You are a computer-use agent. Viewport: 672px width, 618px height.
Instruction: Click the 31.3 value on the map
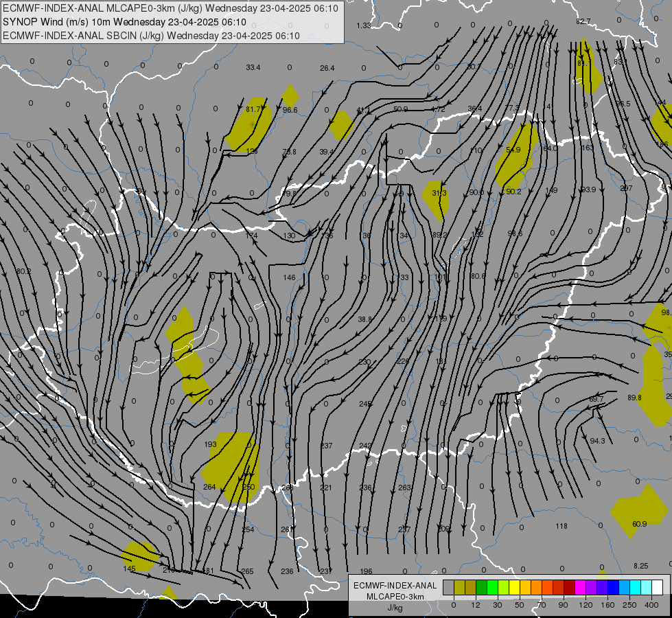click(439, 193)
